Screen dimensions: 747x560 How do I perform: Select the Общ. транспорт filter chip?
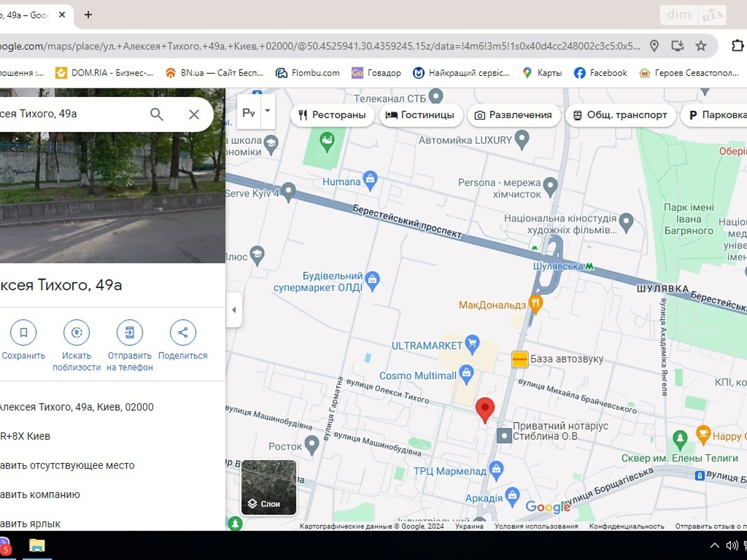click(620, 115)
